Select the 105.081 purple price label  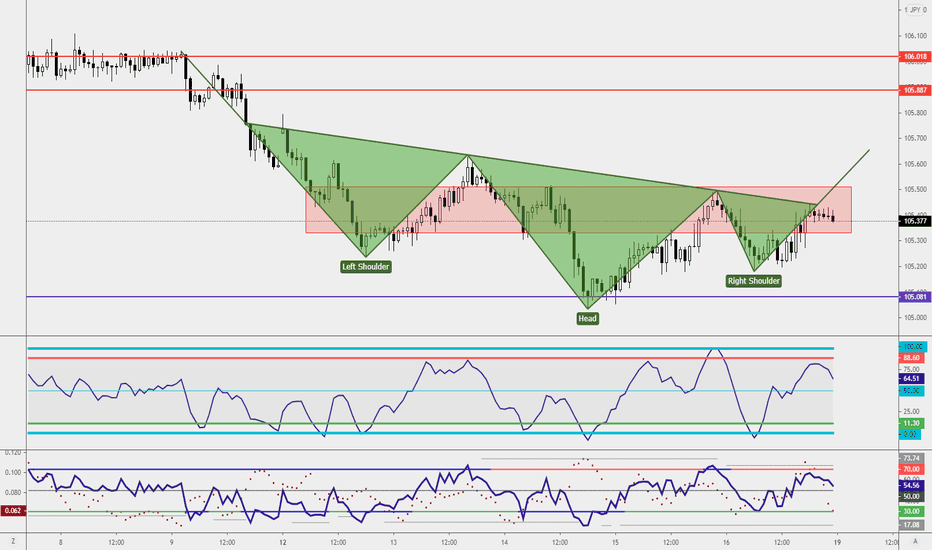[915, 297]
